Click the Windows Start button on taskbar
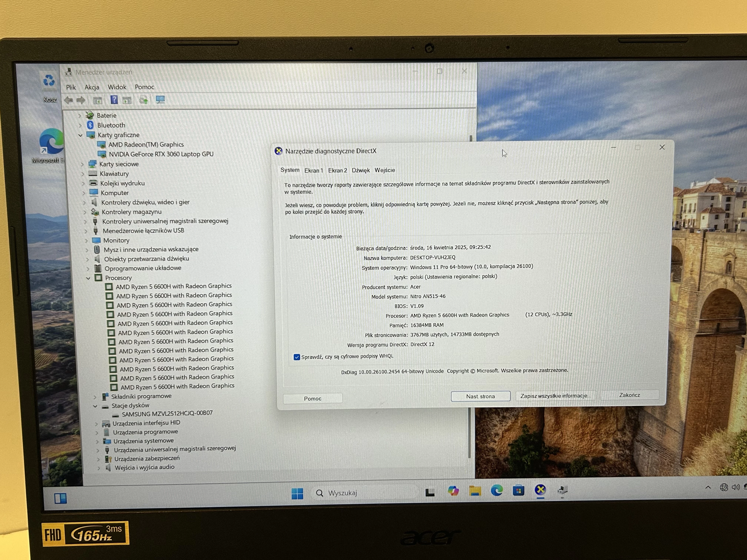Image resolution: width=747 pixels, height=560 pixels. pos(297,494)
